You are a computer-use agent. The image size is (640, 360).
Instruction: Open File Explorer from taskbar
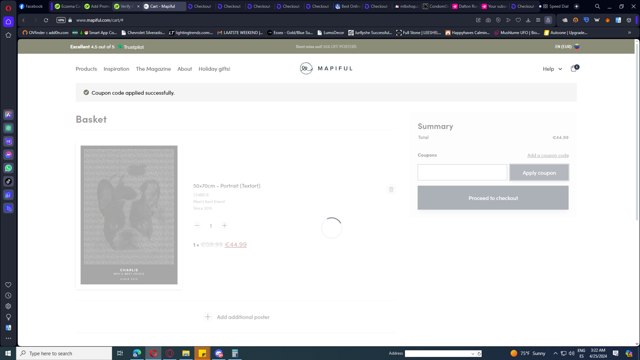[x=186, y=353]
